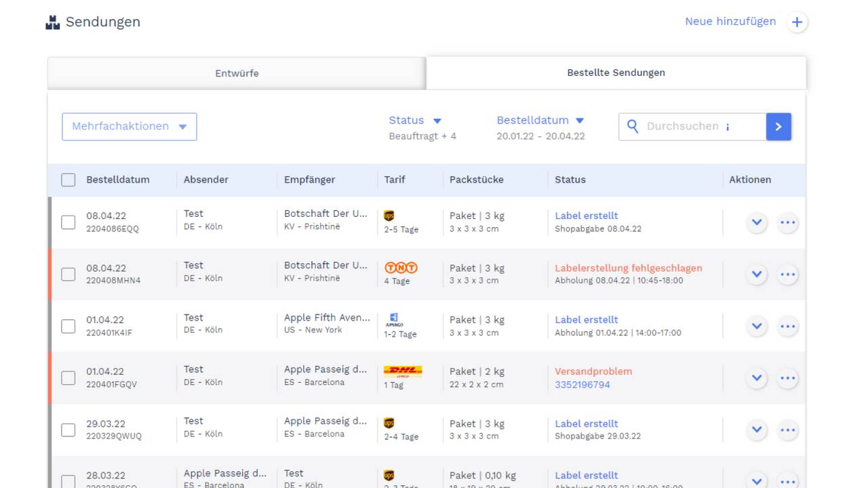
Task: Click UPS logo in row 2204086EQQ
Action: (389, 216)
